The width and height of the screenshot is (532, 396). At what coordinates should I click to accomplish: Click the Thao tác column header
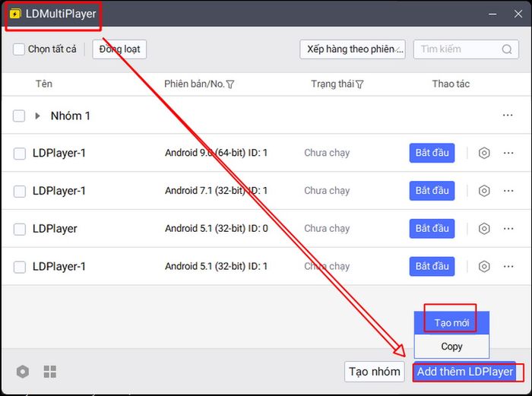pos(451,84)
